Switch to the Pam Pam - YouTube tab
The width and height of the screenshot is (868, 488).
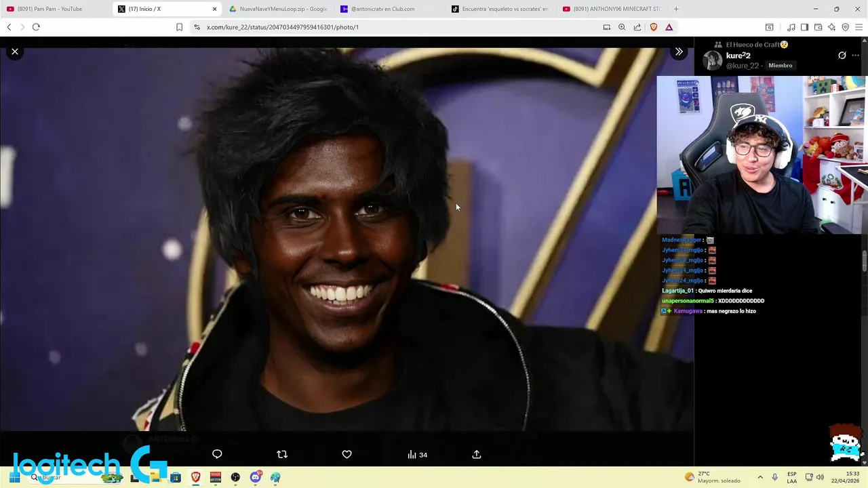coord(54,9)
